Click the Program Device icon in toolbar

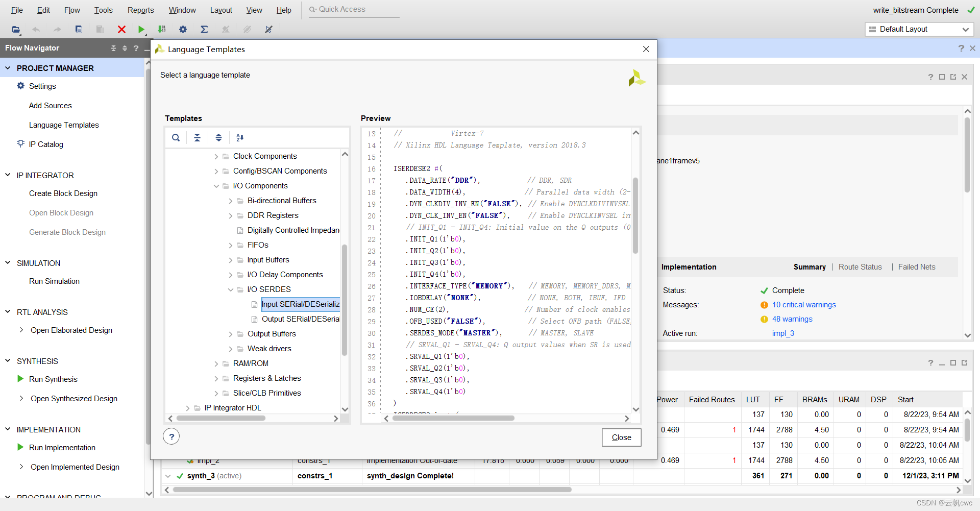[162, 30]
